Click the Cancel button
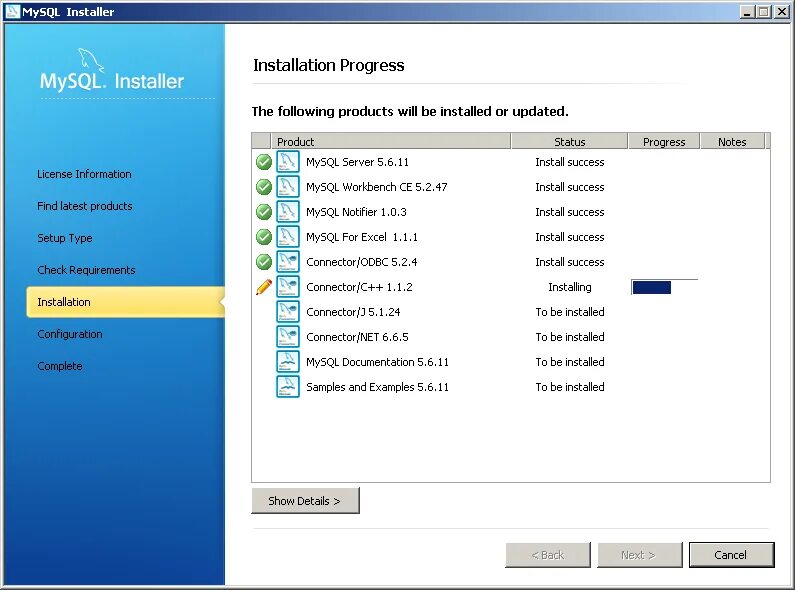The width and height of the screenshot is (795, 590). point(731,555)
